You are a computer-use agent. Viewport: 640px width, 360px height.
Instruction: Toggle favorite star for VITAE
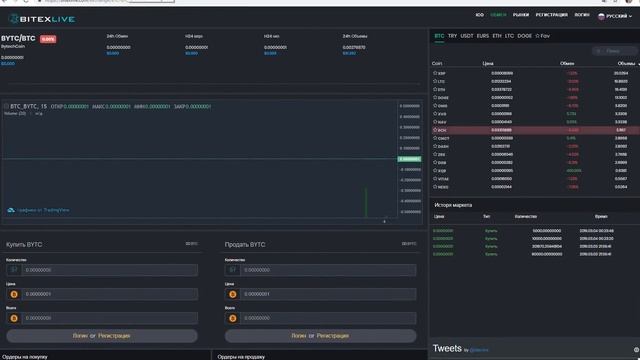pyautogui.click(x=435, y=178)
